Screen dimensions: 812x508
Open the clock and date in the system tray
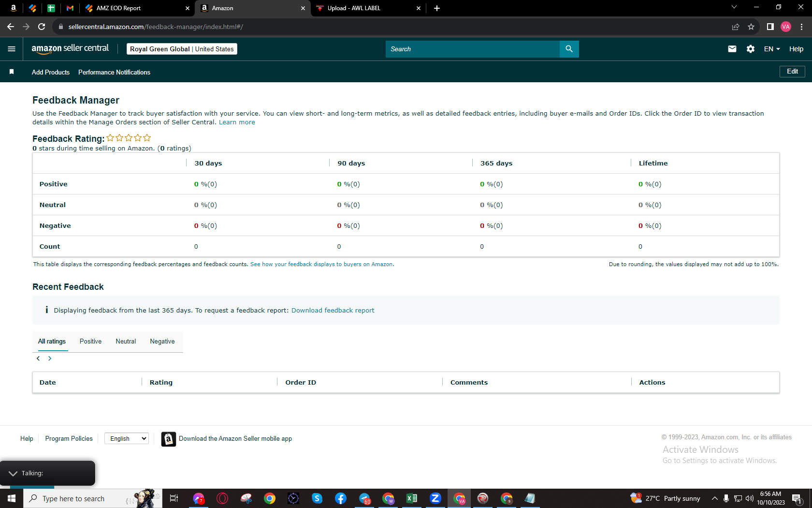click(771, 498)
